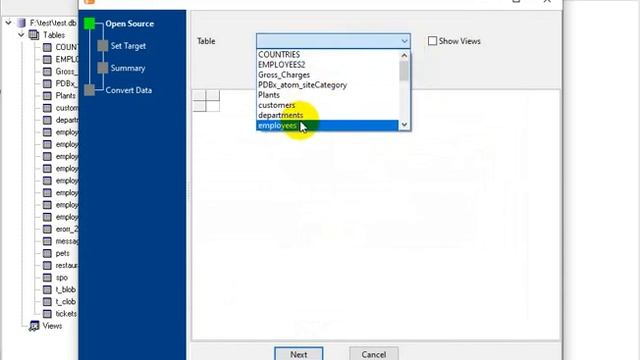Click dropdown list scroll up arrow
The image size is (640, 360).
pyautogui.click(x=404, y=55)
